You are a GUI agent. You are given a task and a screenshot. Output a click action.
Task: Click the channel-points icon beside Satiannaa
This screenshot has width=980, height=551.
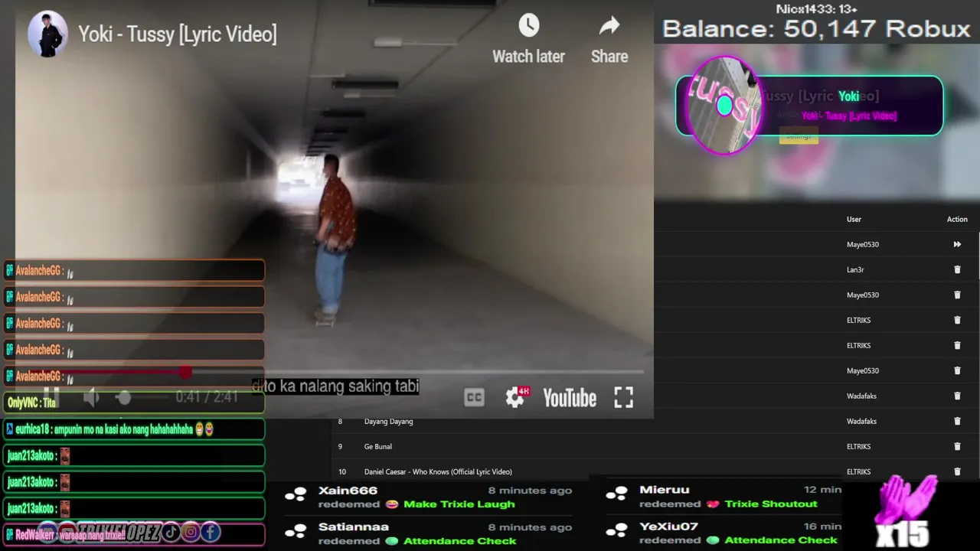(x=296, y=531)
